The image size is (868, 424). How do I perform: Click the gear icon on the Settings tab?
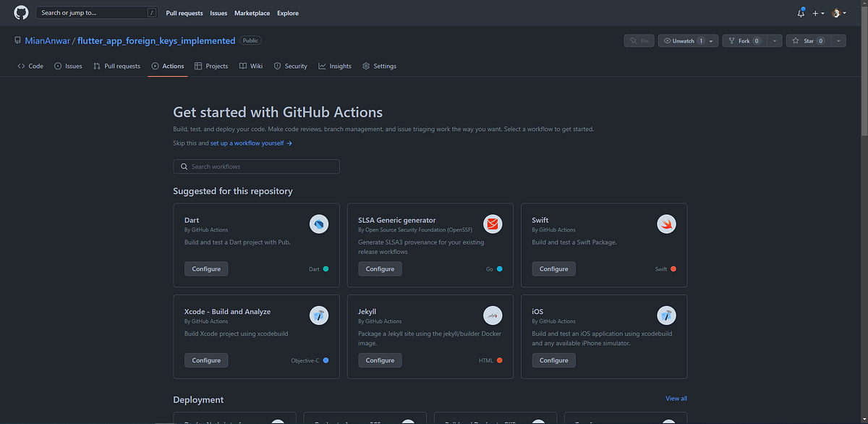pyautogui.click(x=366, y=66)
